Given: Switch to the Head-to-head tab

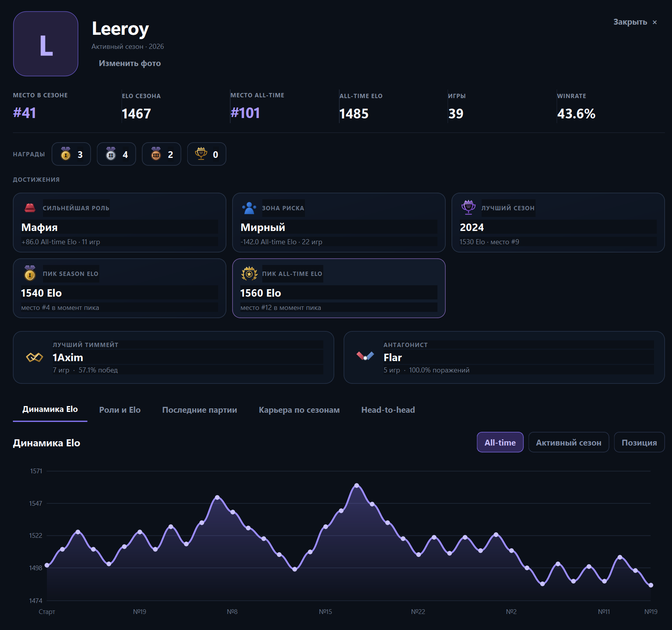Looking at the screenshot, I should pyautogui.click(x=388, y=410).
